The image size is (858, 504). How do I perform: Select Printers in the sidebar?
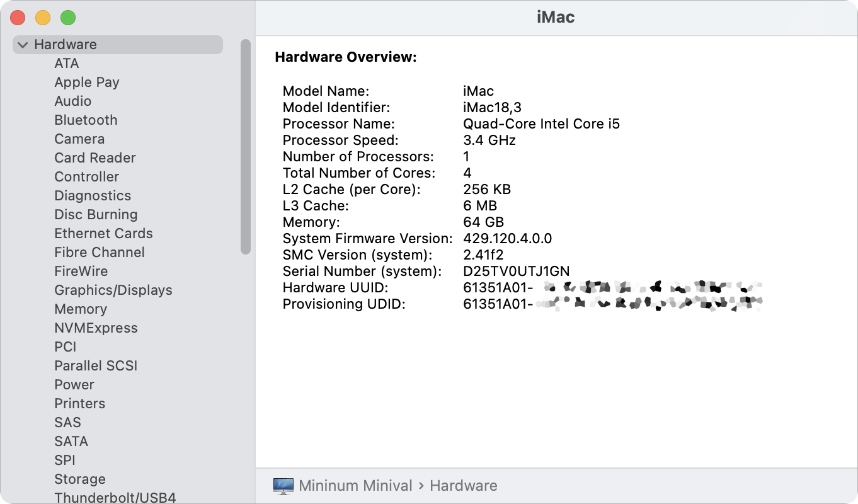80,404
